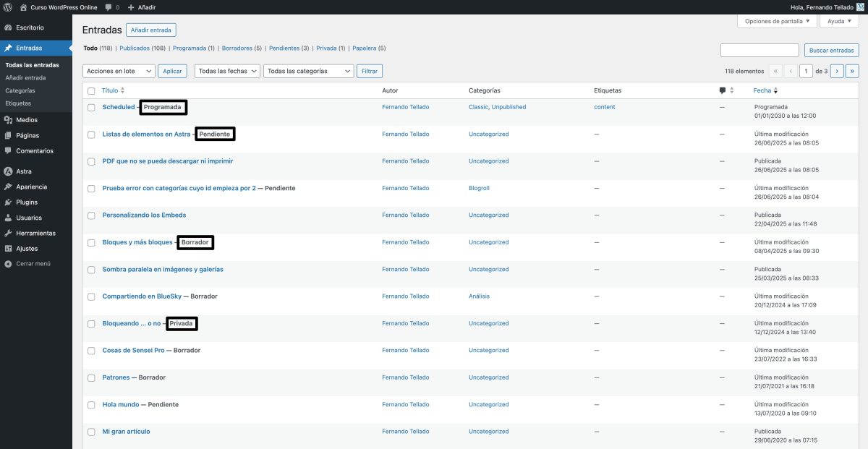Sort posts by Fecha column

[x=766, y=90]
